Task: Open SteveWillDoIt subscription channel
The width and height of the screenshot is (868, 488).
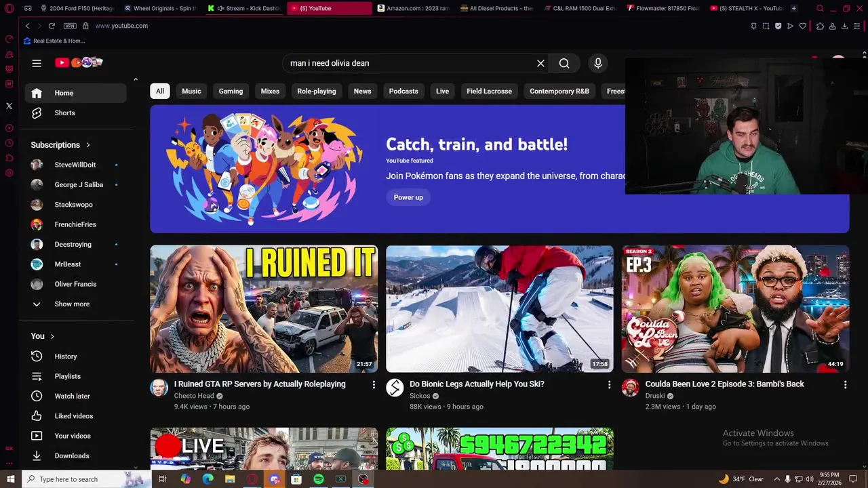Action: click(76, 165)
